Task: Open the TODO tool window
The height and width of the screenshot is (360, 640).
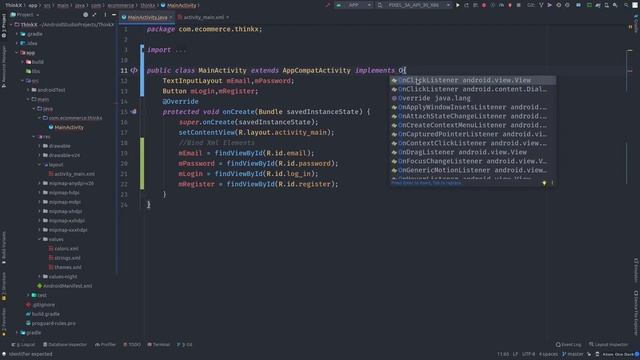Action: click(132, 344)
